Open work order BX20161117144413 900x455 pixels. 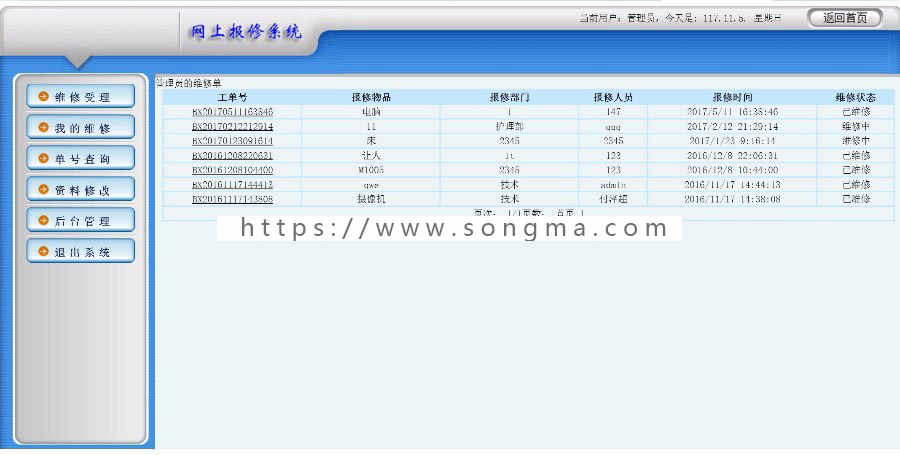[x=232, y=185]
